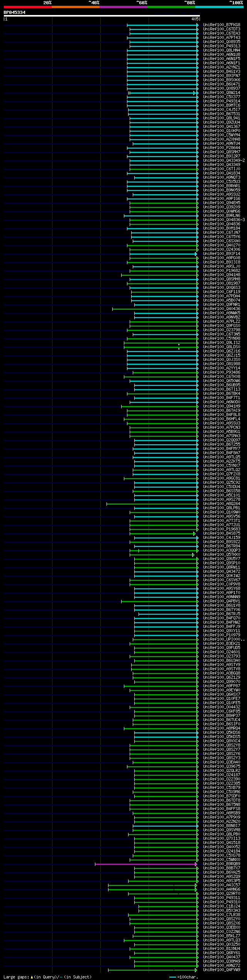The image size is (247, 980).
Task: Select hit label UniRef100_Q40436
Action: [x=222, y=309]
